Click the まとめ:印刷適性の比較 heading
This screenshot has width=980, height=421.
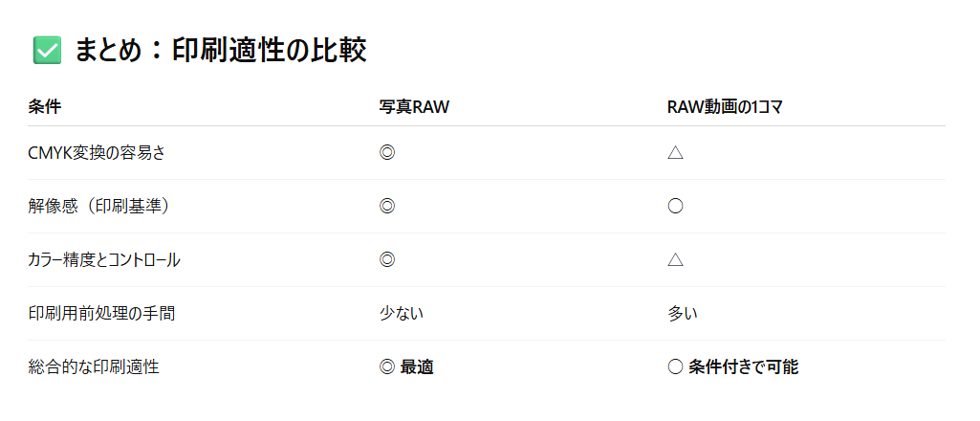pos(221,50)
